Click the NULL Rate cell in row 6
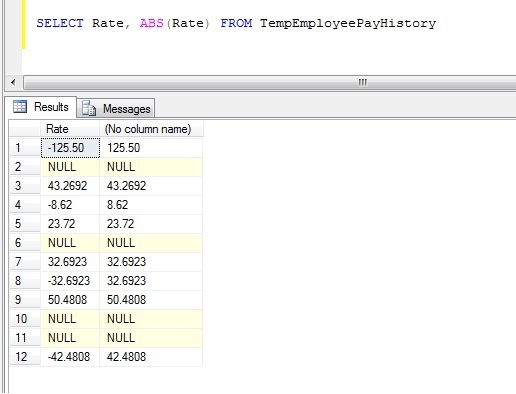Screen dimensions: 516x394 tap(70, 243)
